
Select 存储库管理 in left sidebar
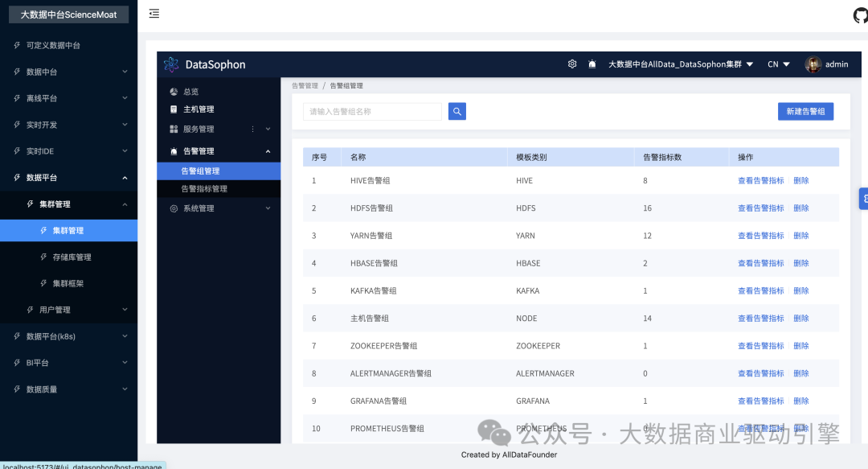[72, 257]
